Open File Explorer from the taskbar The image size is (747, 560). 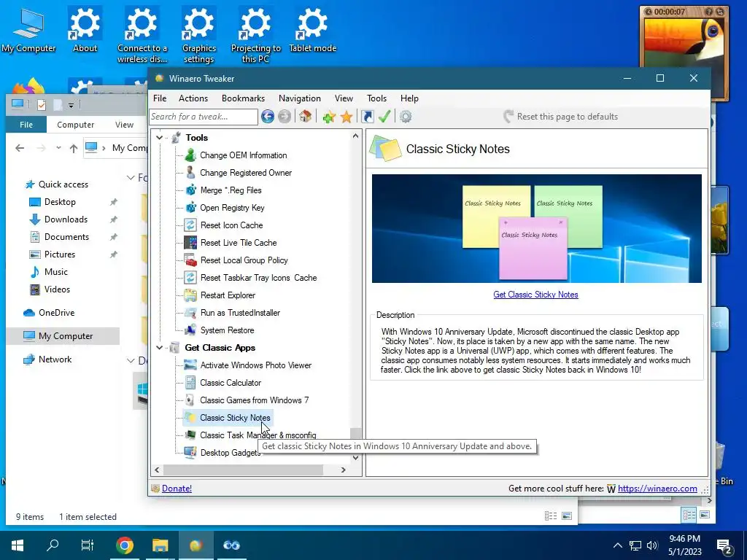[x=160, y=545]
